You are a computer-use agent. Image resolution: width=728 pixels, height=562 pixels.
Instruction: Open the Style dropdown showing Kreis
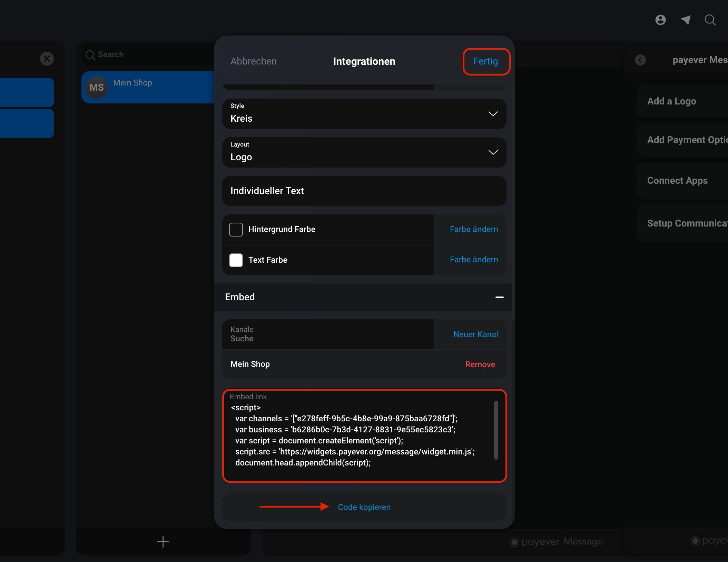click(364, 114)
